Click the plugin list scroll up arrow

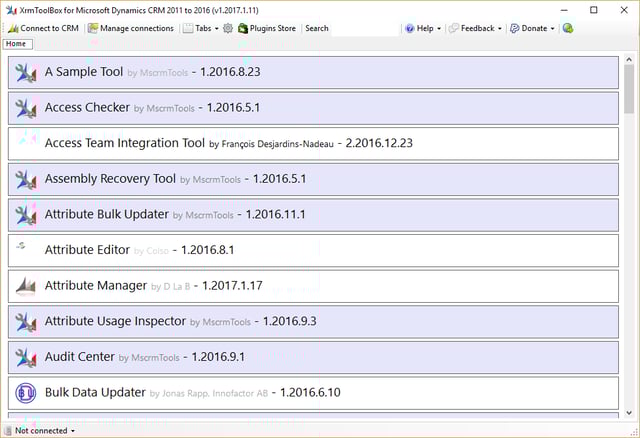point(629,60)
